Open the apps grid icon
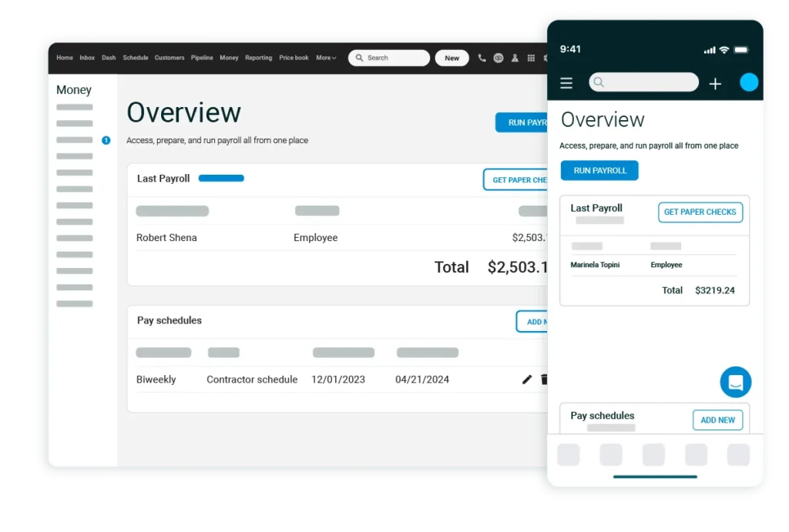The width and height of the screenshot is (789, 532). 531,58
